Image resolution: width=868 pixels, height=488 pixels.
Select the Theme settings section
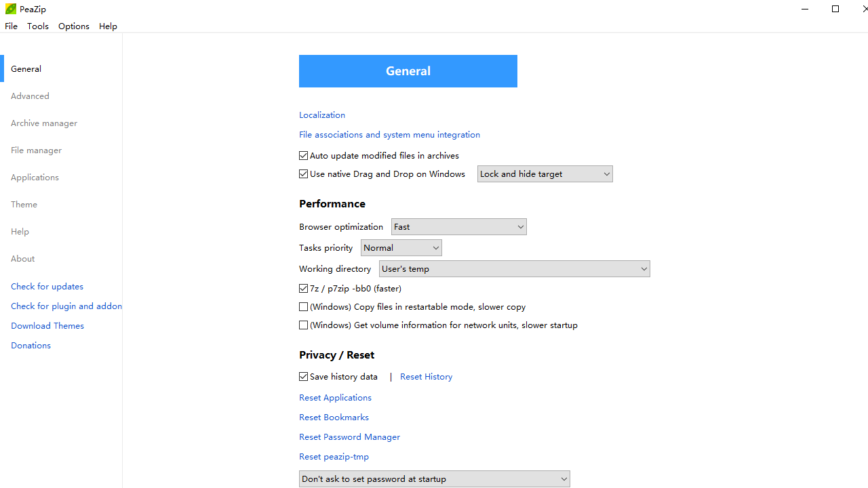click(x=24, y=205)
